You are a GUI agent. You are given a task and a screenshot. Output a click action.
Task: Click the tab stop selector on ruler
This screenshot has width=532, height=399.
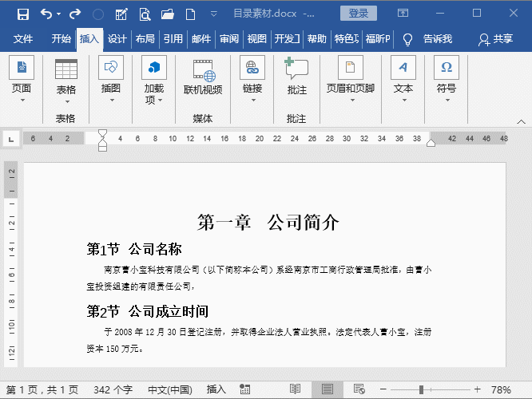tap(11, 140)
